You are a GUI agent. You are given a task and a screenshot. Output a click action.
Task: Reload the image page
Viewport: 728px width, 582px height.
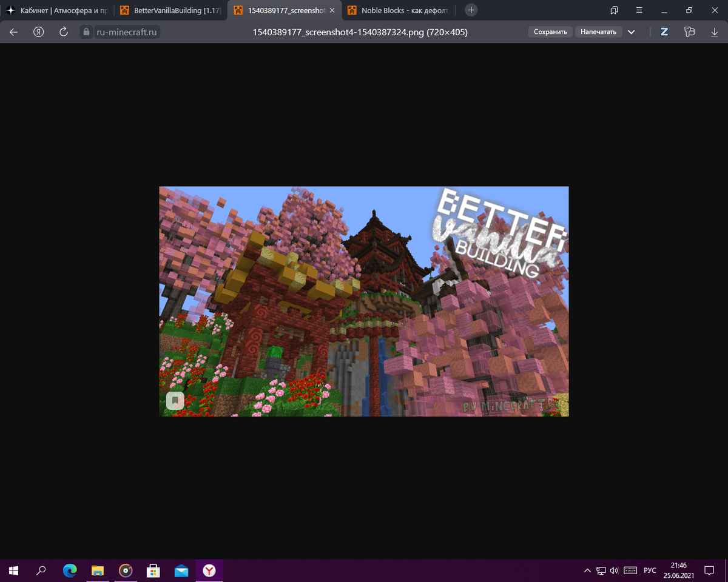point(63,32)
